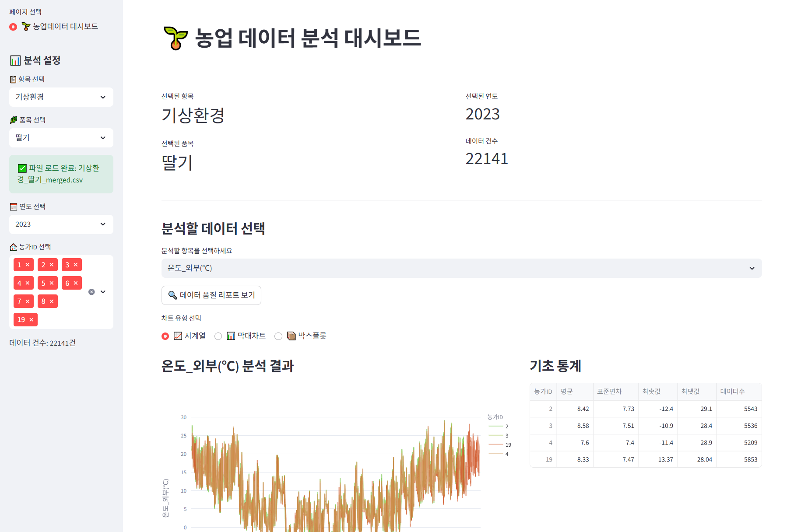Screen dimensions: 801x532
Task: Remove farm ID 5 from the multiselect
Action: click(x=53, y=283)
